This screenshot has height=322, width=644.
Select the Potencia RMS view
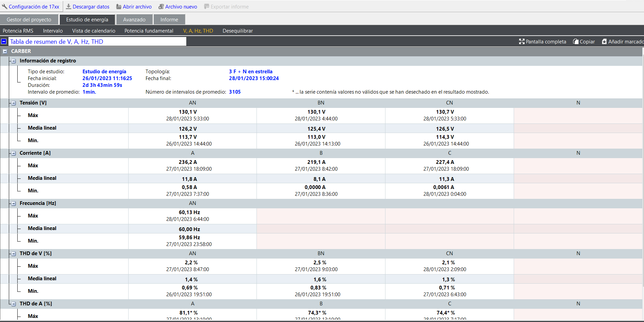coord(18,31)
